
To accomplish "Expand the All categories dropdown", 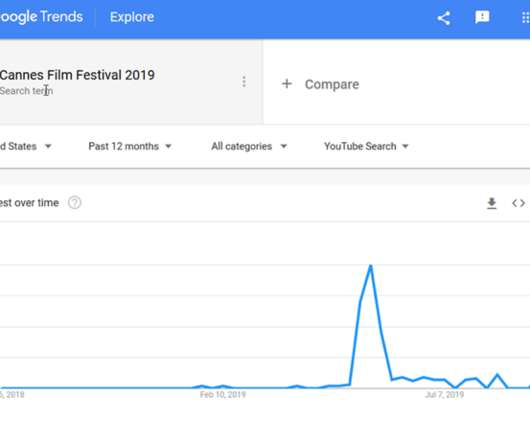I will click(249, 146).
